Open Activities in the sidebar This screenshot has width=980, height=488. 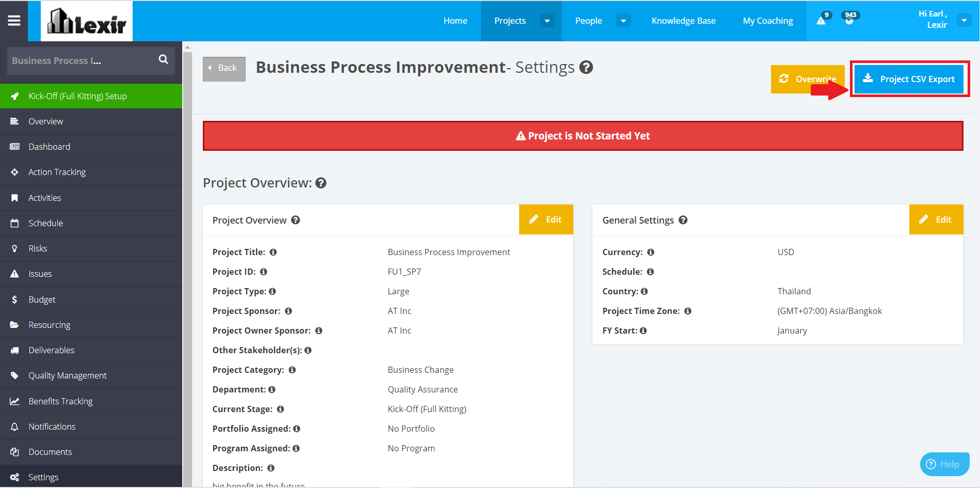[91, 198]
